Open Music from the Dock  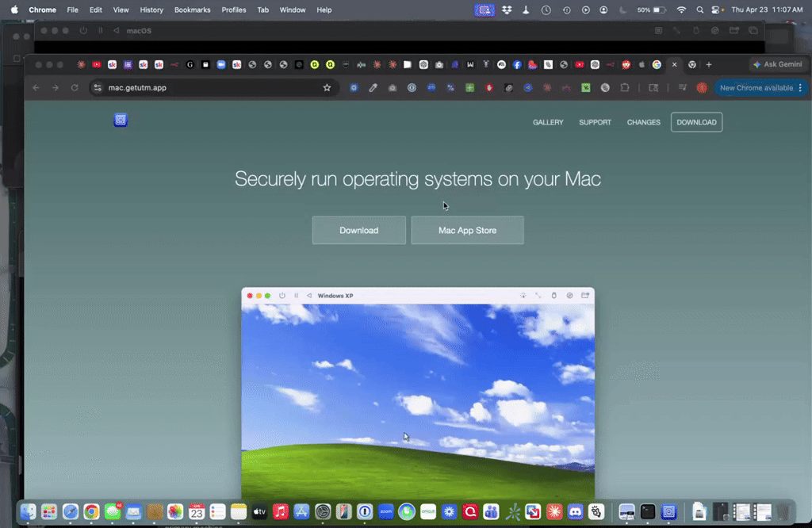280,512
